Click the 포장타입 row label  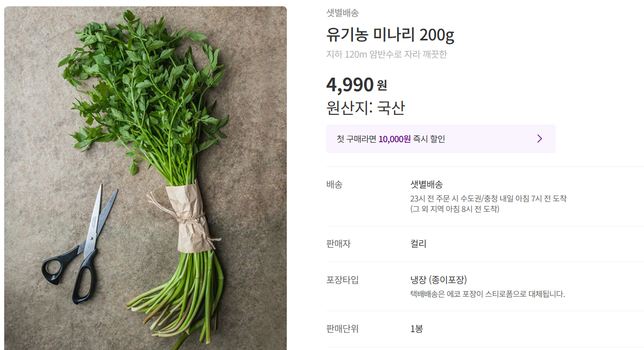click(342, 281)
